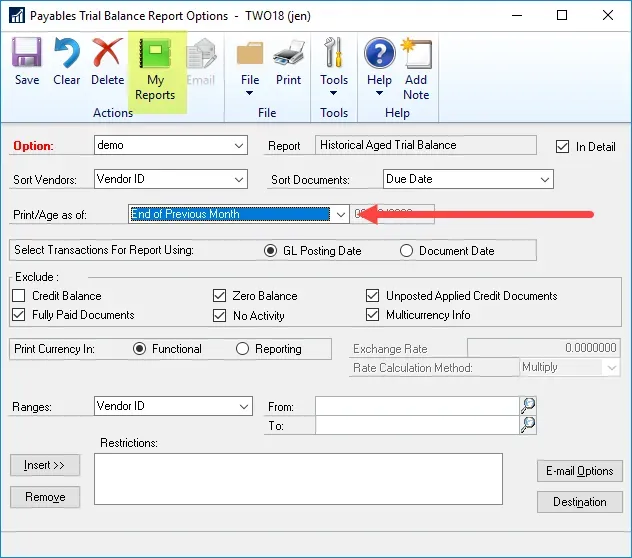This screenshot has width=632, height=558.
Task: Toggle the Zero Balance checkbox
Action: click(x=220, y=296)
